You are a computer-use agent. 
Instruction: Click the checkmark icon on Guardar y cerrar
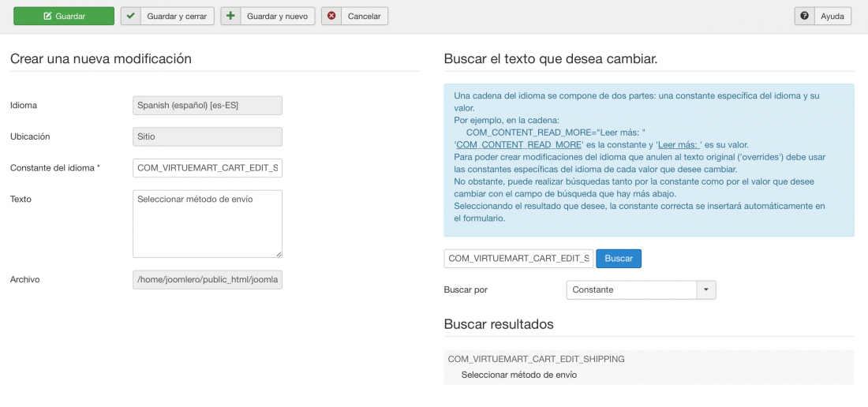(131, 16)
